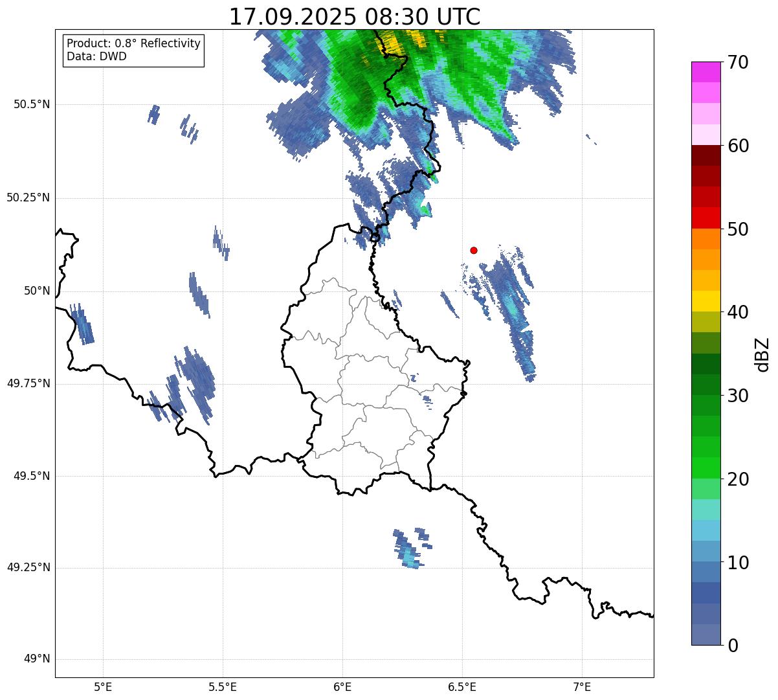778x700 pixels.
Task: Click the 5°E longitude label
Action: coord(104,687)
